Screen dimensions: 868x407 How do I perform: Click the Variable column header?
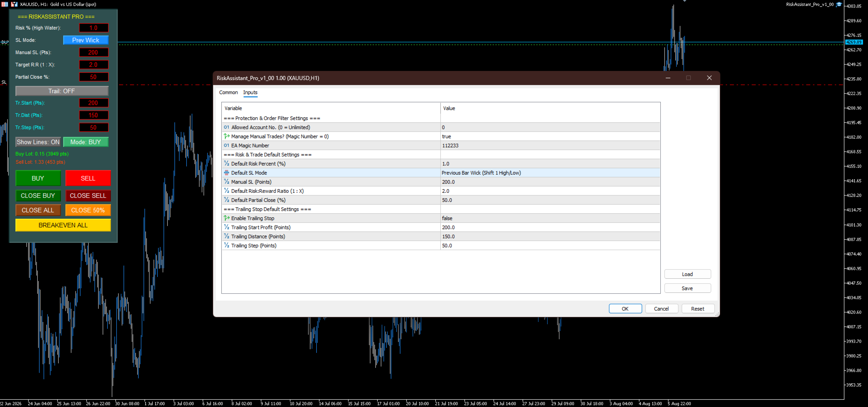tap(331, 108)
